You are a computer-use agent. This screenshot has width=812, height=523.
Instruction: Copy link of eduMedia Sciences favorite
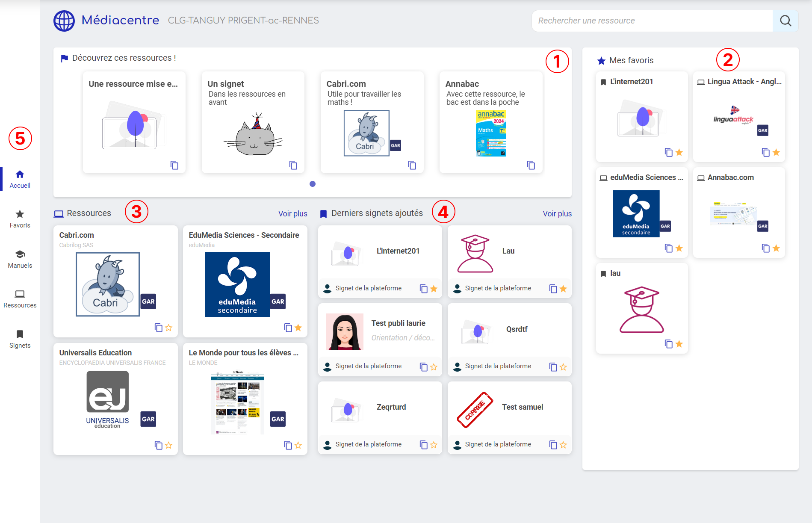click(669, 248)
